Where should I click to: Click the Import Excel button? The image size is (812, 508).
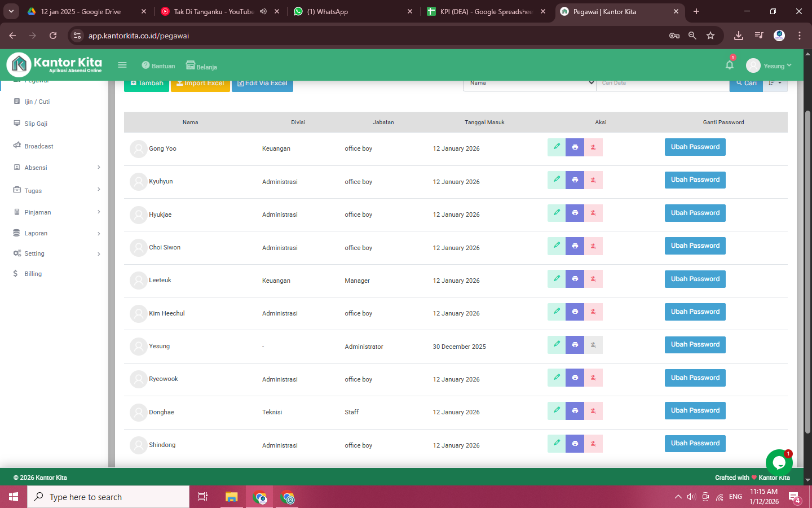(200, 84)
